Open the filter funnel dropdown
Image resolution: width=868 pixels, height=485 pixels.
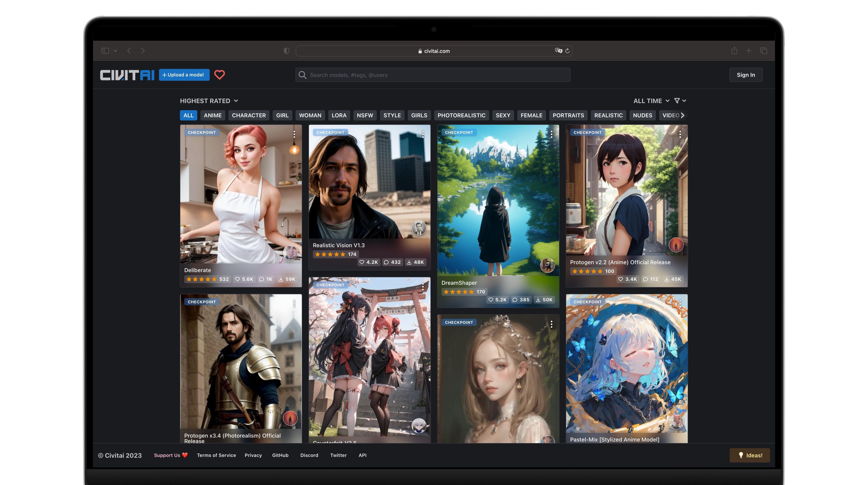[x=680, y=101]
